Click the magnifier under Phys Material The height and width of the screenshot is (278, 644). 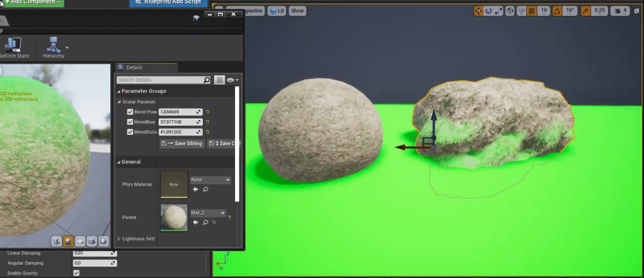pos(205,190)
